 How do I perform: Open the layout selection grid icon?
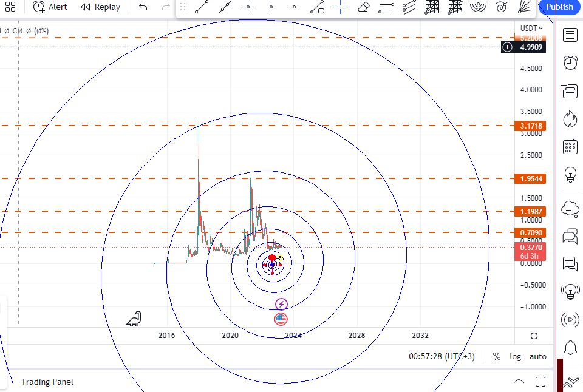(10, 7)
